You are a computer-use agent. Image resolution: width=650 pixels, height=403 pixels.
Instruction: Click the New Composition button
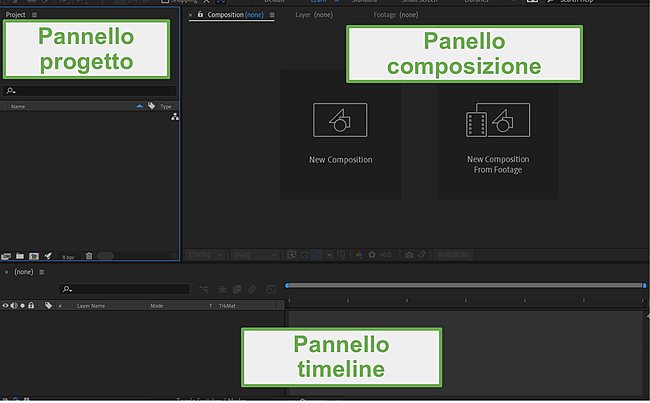340,134
